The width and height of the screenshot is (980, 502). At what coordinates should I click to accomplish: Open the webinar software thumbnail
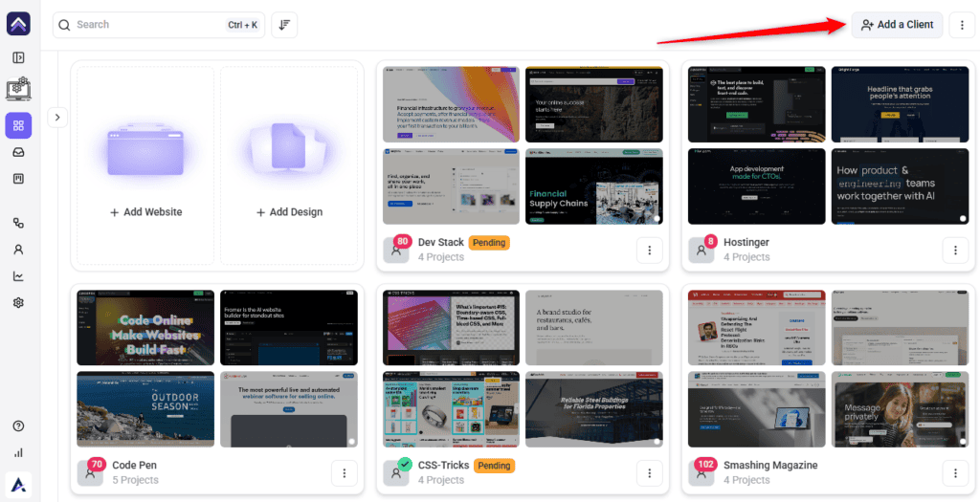point(289,409)
